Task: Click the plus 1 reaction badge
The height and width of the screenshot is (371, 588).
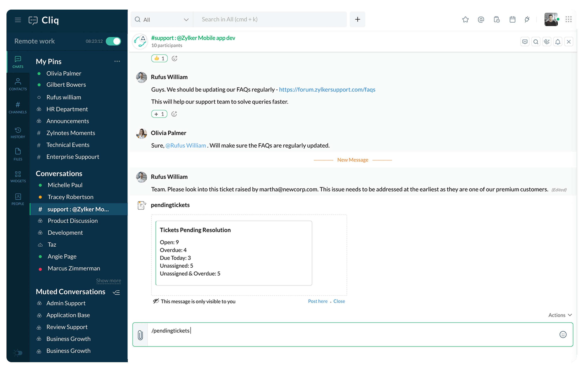Action: 159,114
